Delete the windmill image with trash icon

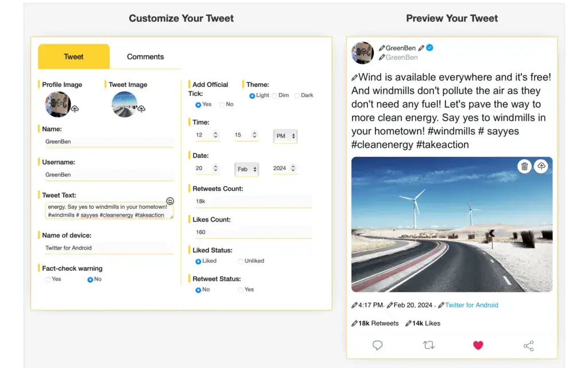coord(524,166)
